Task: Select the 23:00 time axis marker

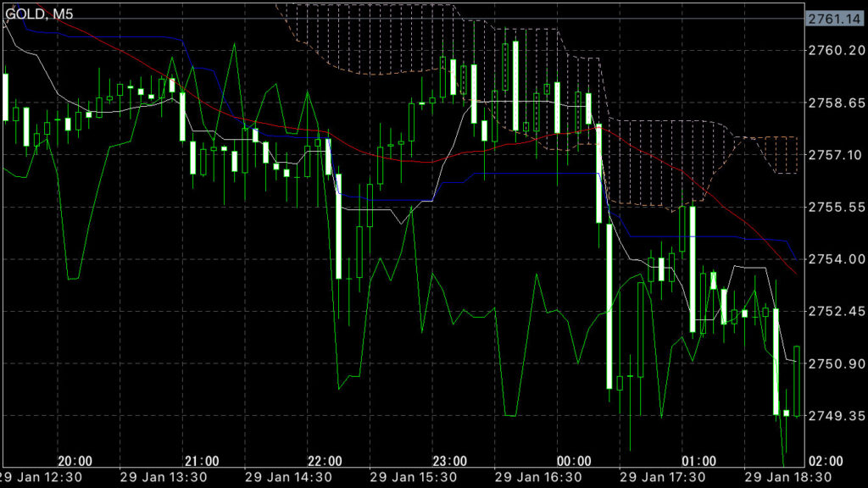Action: [x=449, y=461]
